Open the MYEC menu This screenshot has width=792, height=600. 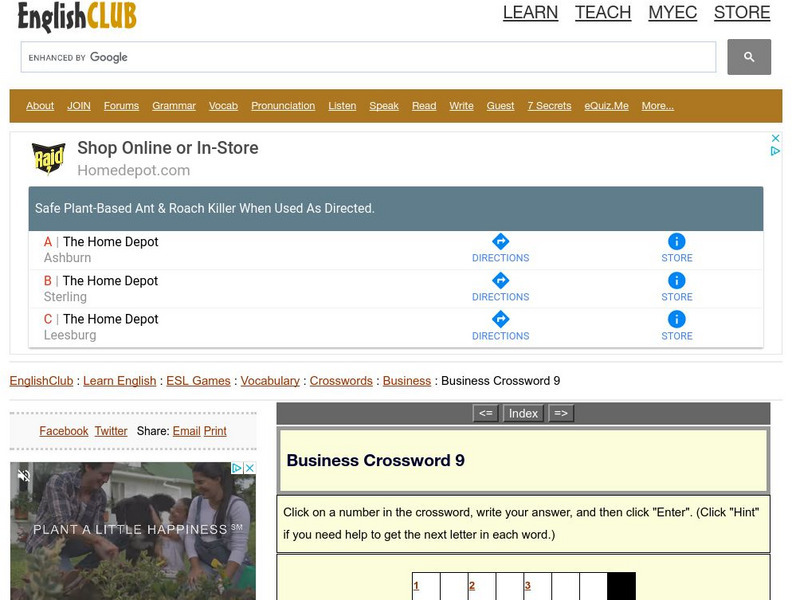coord(673,12)
